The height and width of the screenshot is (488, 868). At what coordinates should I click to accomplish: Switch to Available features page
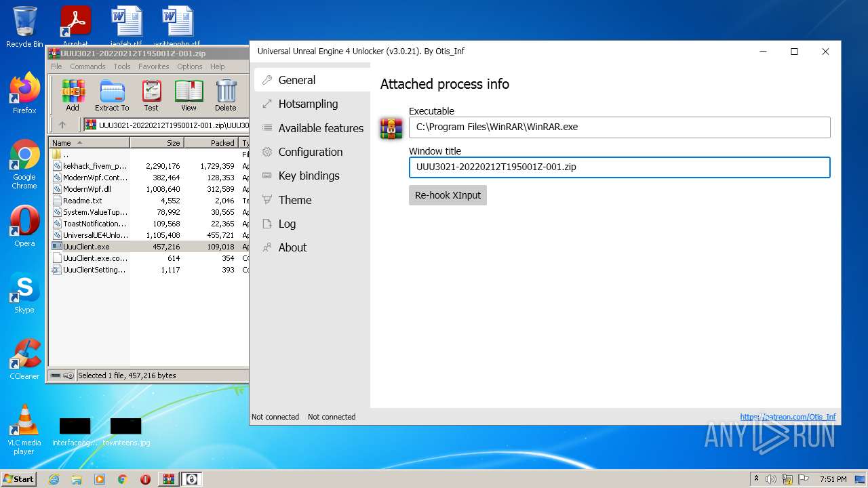[311, 128]
